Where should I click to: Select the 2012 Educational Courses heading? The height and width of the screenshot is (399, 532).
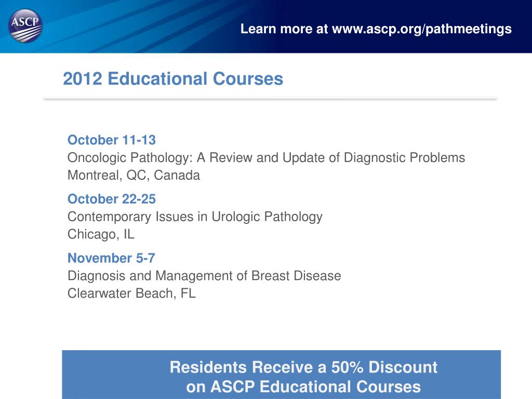coord(173,79)
